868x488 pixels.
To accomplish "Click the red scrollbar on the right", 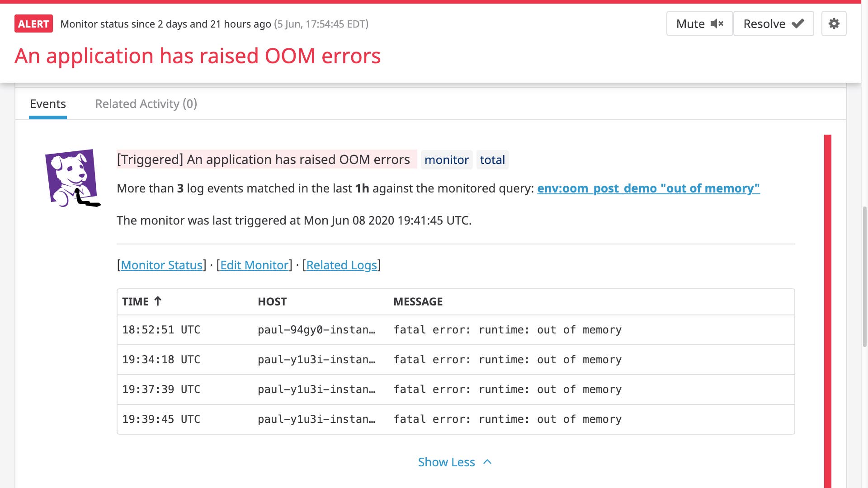I will [828, 294].
